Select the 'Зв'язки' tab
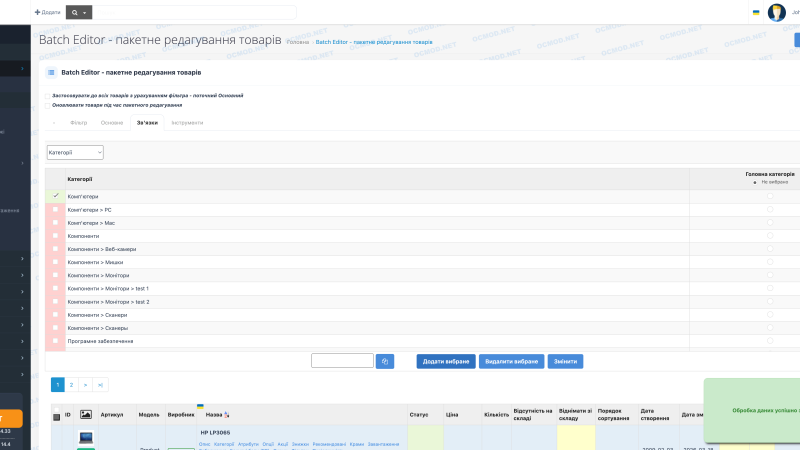This screenshot has height=450, width=800. pos(147,123)
